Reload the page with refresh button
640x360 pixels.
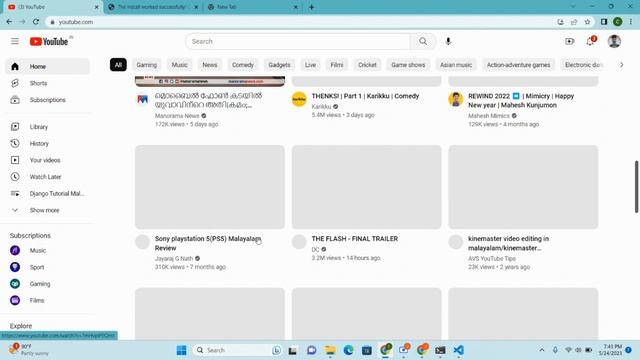(36, 22)
